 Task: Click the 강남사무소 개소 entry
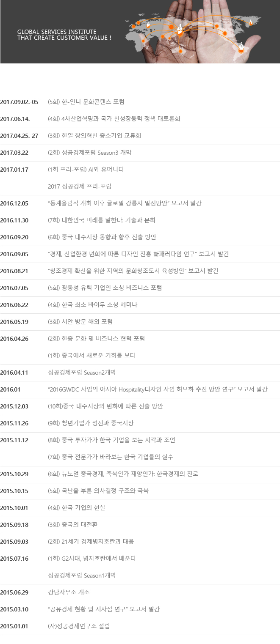[x=69, y=592]
